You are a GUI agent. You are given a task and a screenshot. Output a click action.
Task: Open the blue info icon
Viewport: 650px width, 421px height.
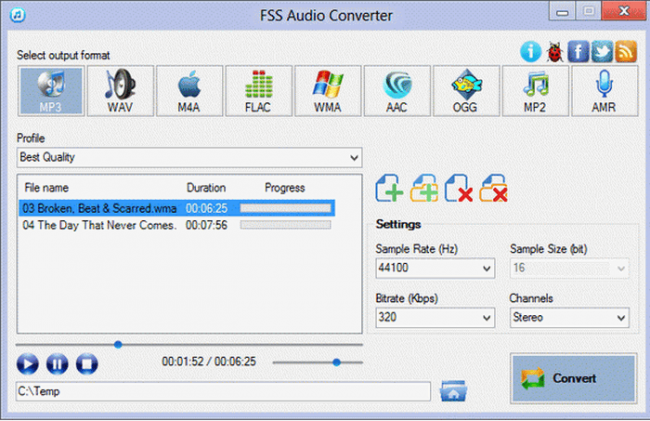tap(531, 52)
